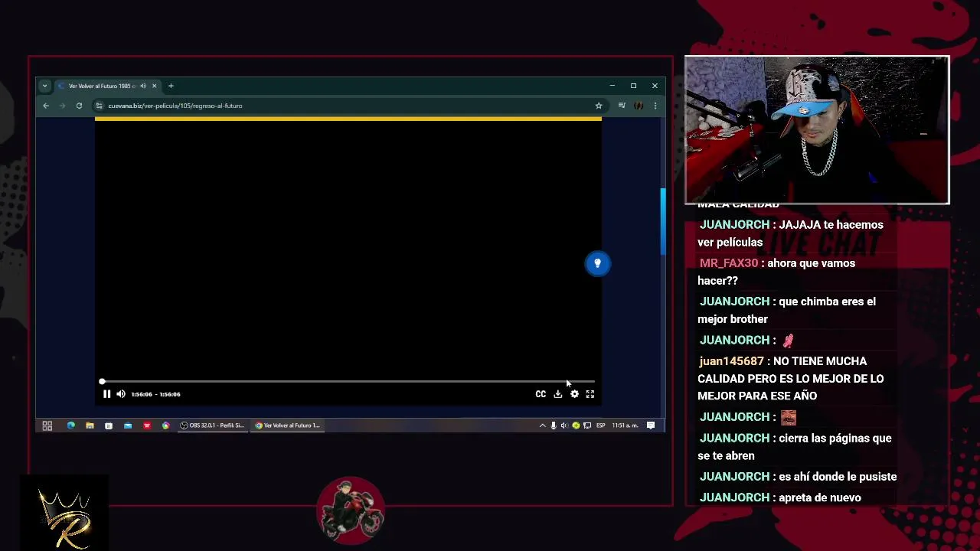Click microphone icon in system tray
Image resolution: width=980 pixels, height=551 pixels.
tap(554, 425)
